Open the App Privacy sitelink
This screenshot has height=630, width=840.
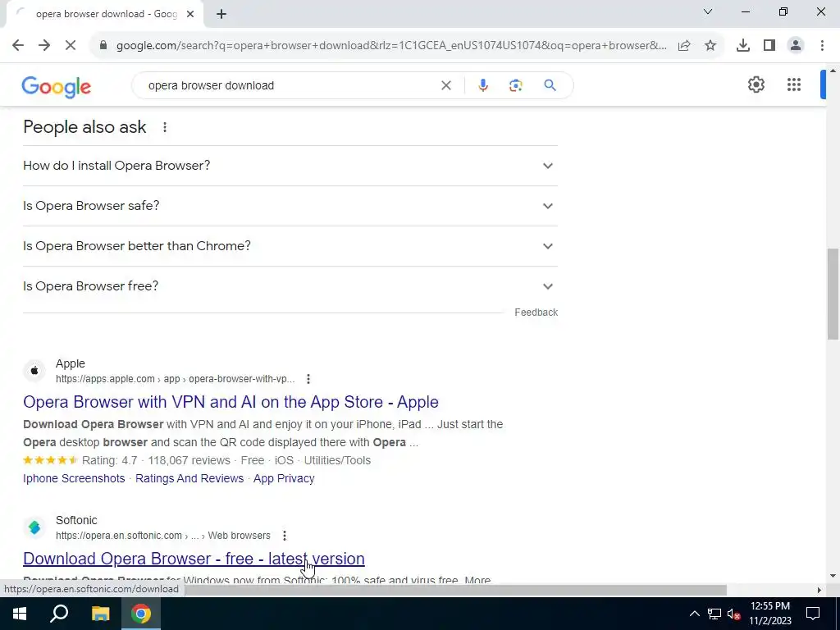pos(284,478)
